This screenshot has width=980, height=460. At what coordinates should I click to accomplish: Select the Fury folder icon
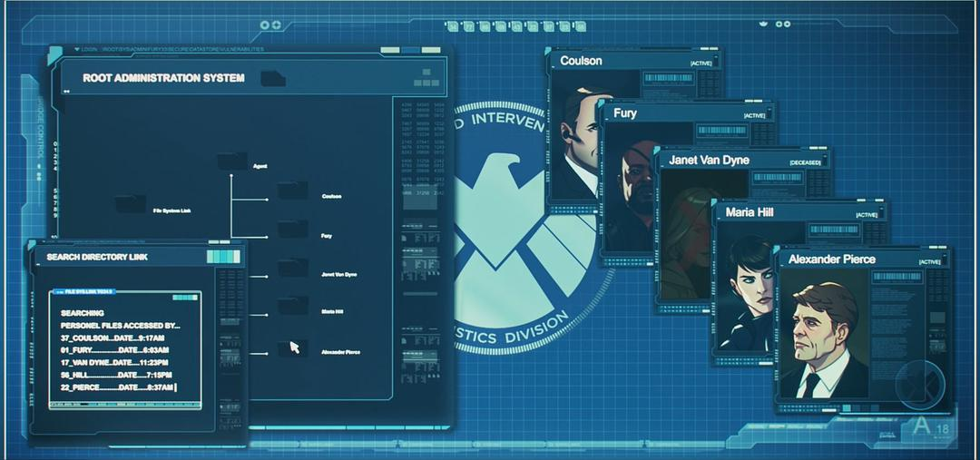click(x=292, y=230)
